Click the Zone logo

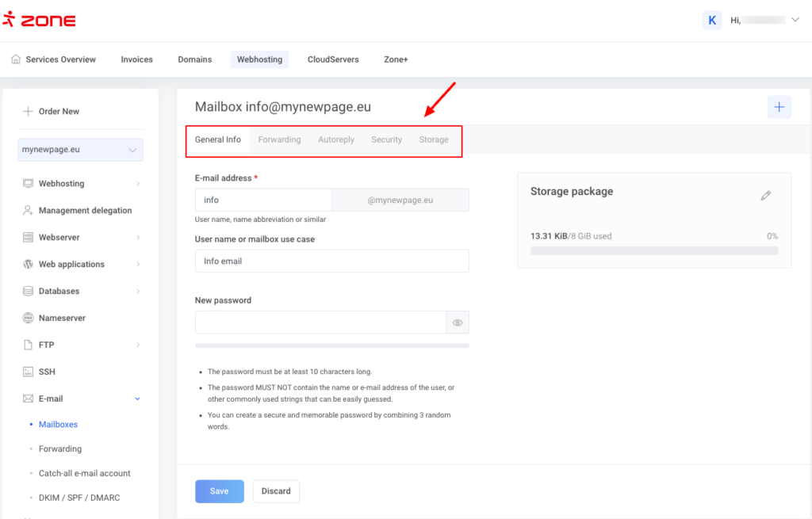click(39, 20)
